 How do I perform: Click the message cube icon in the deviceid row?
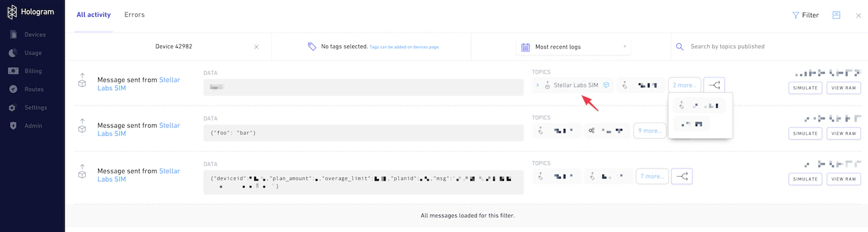[82, 171]
